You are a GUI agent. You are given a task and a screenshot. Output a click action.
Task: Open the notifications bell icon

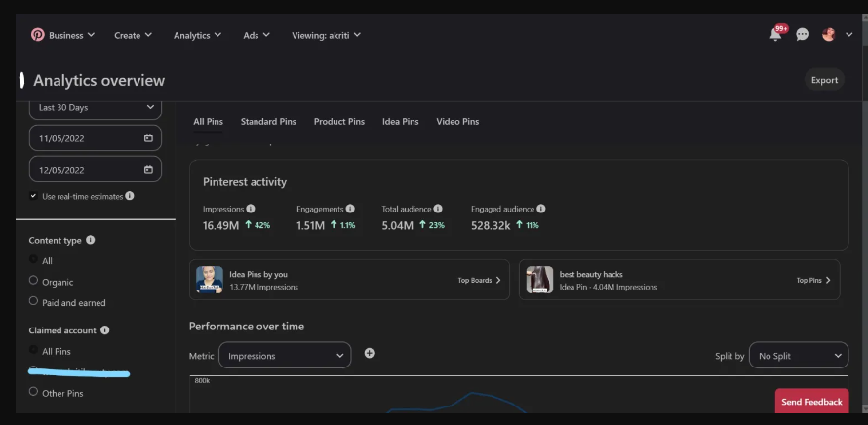coord(775,35)
